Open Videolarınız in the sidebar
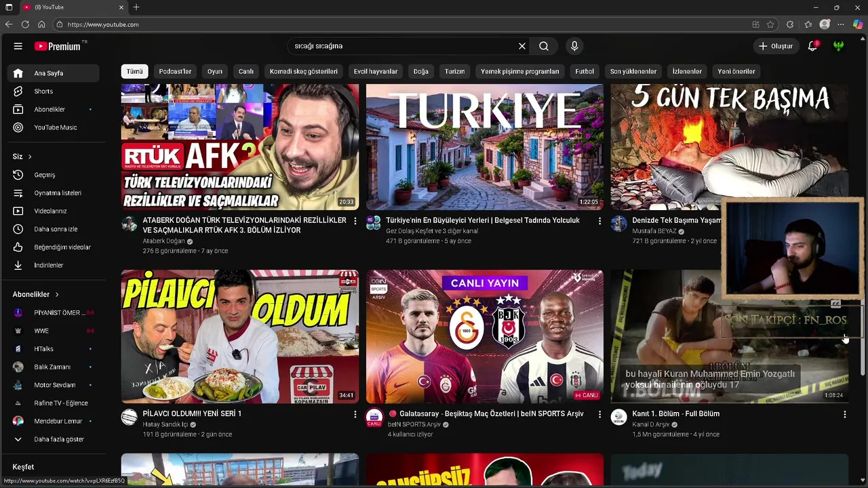The image size is (868, 488). (x=54, y=211)
